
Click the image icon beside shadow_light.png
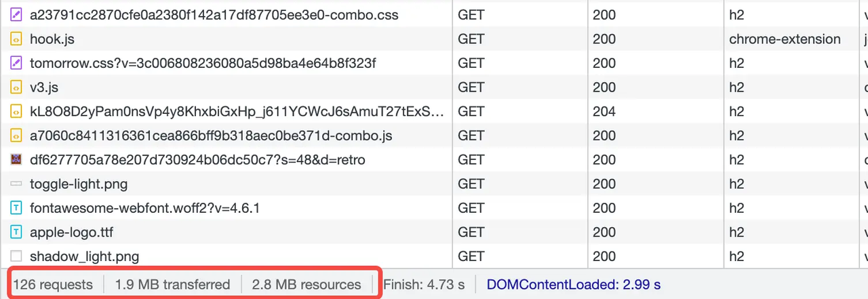[16, 256]
